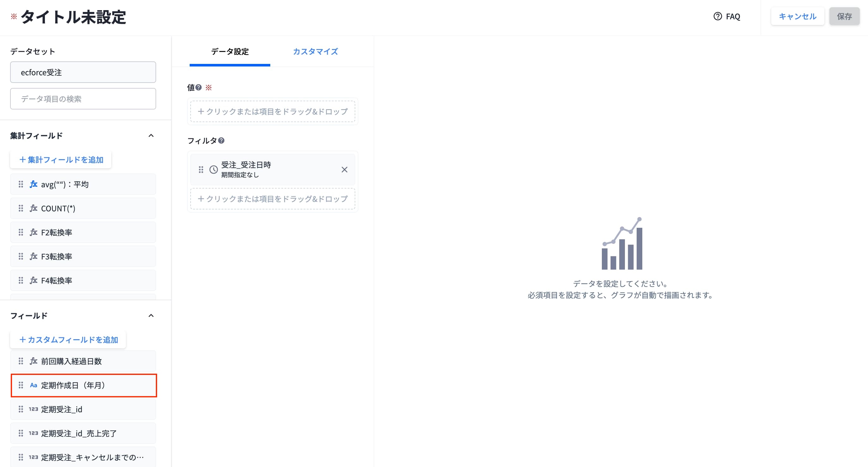The width and height of the screenshot is (868, 467).
Task: Click the タイトル未設定 title to edit
Action: coord(73,17)
